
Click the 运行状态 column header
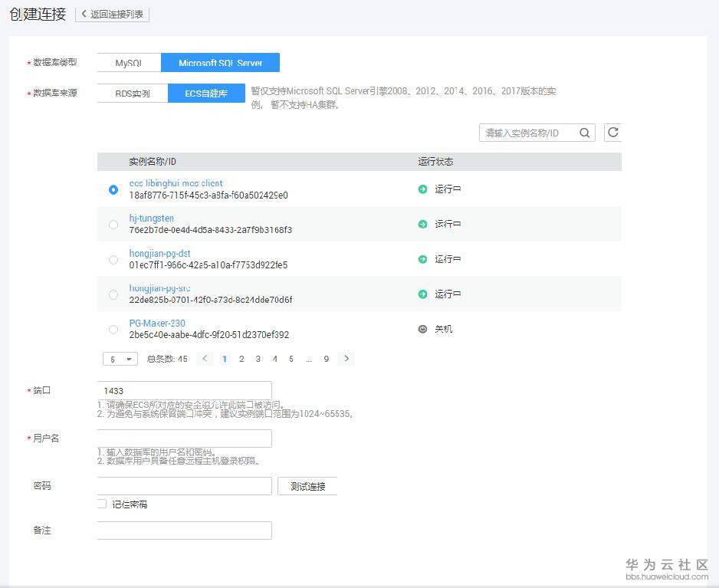[435, 162]
